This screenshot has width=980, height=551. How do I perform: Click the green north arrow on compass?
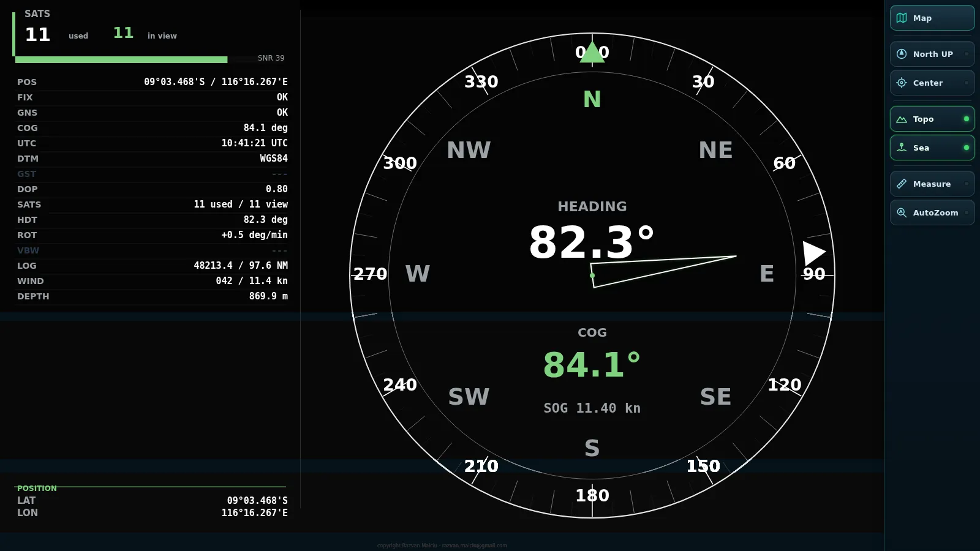[592, 53]
